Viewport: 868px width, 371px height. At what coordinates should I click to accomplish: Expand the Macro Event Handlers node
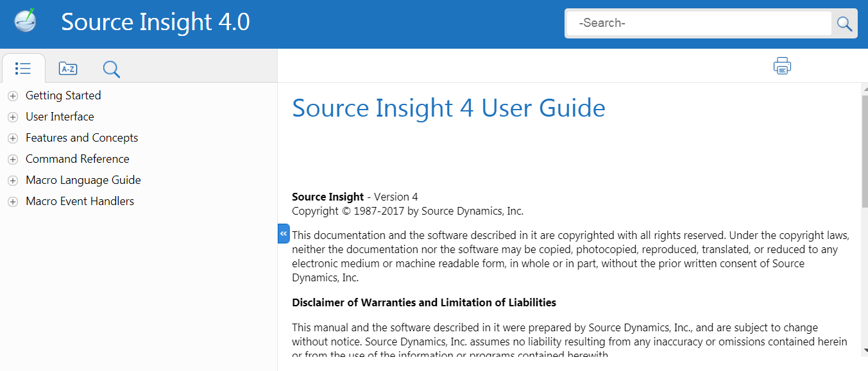click(12, 202)
